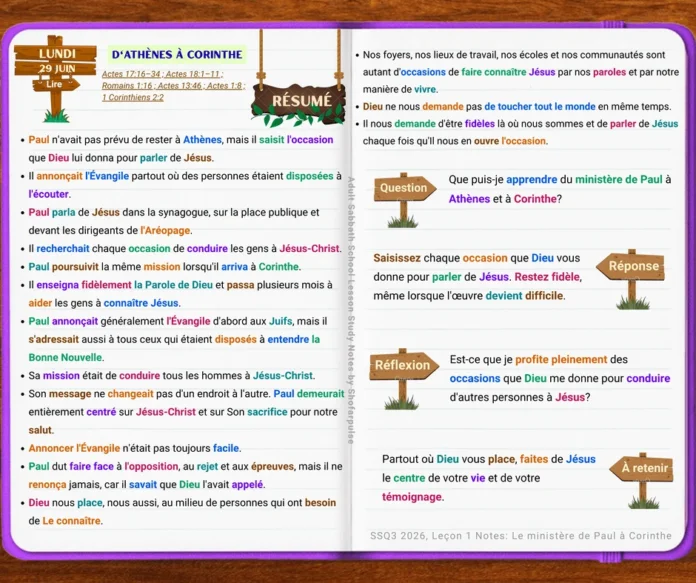Screen dimensions: 696x583
Task: Click the vertical Shofarpulse watermark text
Action: pos(351,310)
